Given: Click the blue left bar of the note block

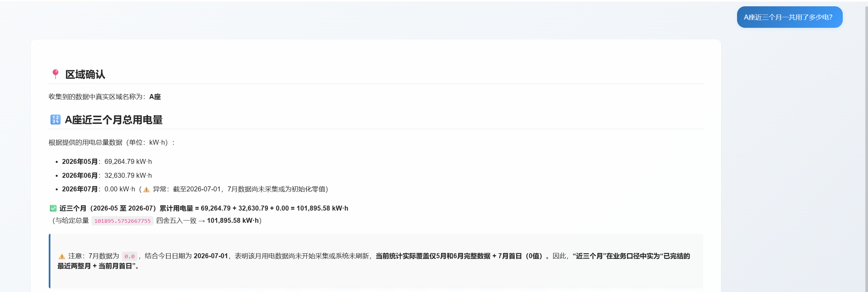Looking at the screenshot, I should click(49, 261).
